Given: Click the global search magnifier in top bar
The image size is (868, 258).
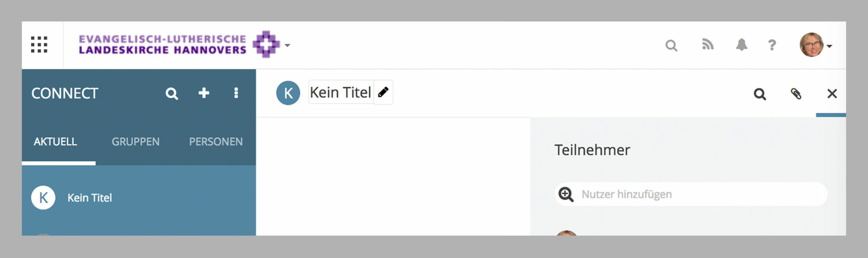Looking at the screenshot, I should (671, 46).
